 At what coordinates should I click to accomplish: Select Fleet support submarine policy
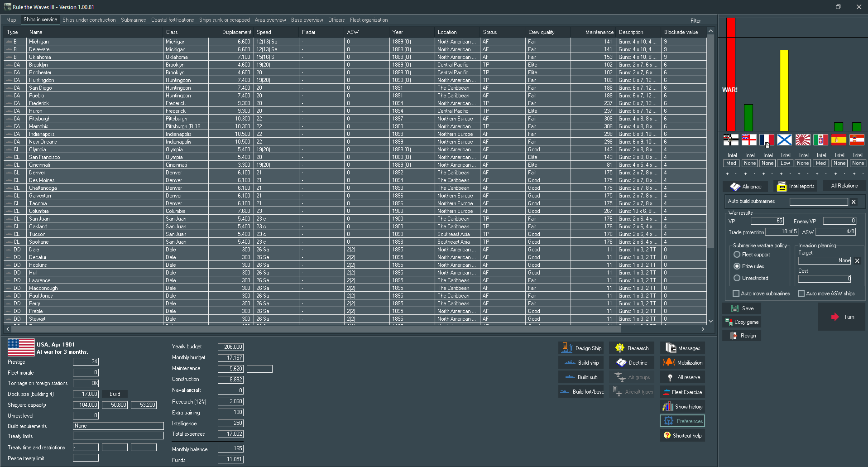(737, 255)
